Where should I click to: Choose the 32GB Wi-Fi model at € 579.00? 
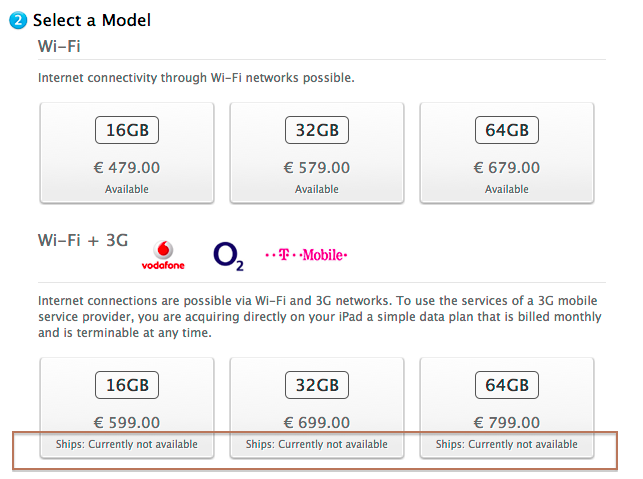[x=317, y=152]
